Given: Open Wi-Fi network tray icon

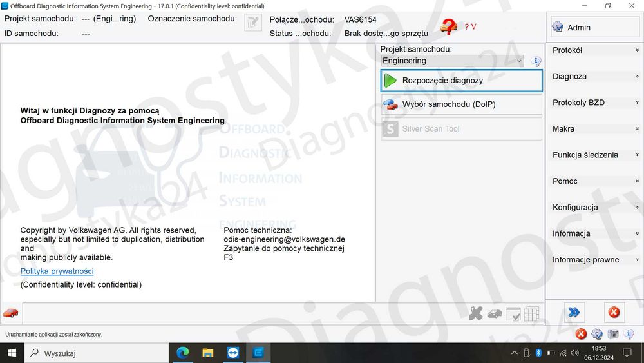Looking at the screenshot, I should click(x=563, y=353).
